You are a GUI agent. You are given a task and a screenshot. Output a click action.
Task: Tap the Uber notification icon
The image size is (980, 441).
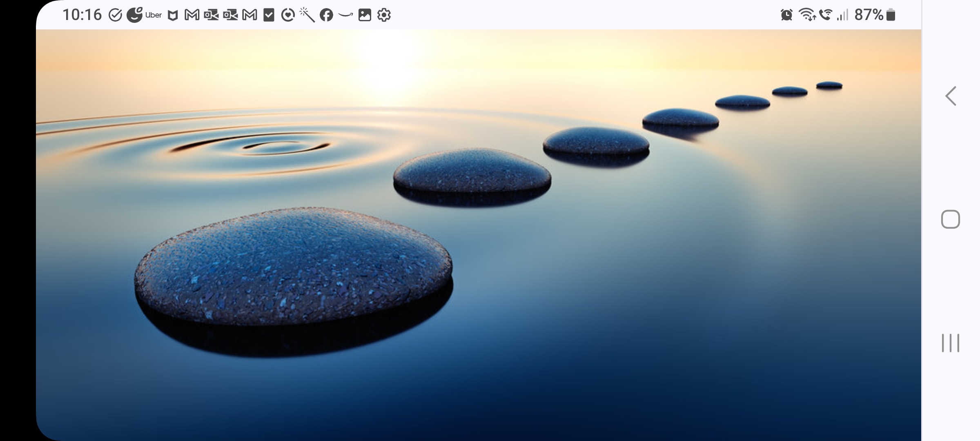[x=154, y=15]
